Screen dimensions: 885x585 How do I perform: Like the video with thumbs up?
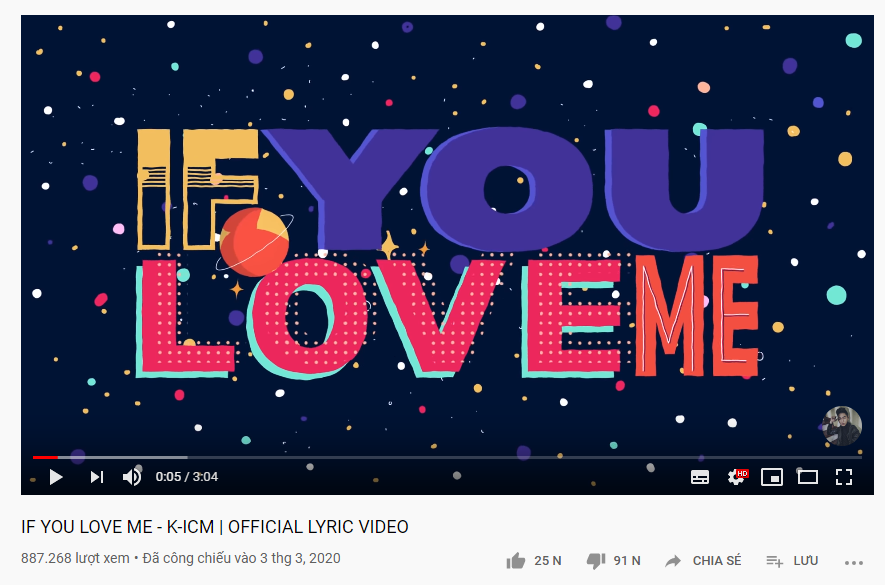[x=516, y=561]
